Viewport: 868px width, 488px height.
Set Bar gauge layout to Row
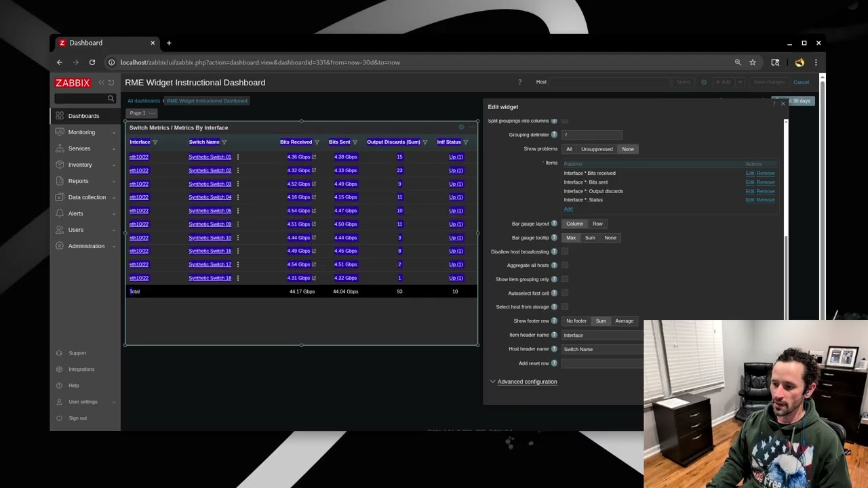coord(597,224)
